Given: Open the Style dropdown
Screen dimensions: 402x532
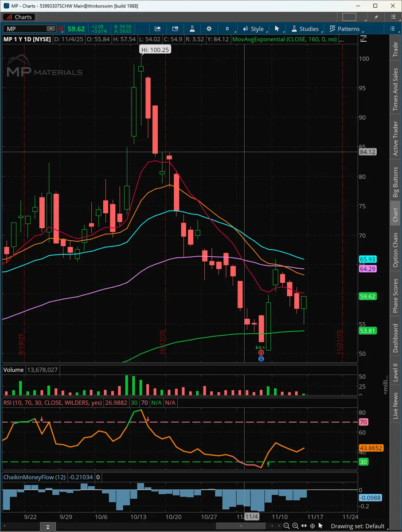Looking at the screenshot, I should [x=254, y=29].
